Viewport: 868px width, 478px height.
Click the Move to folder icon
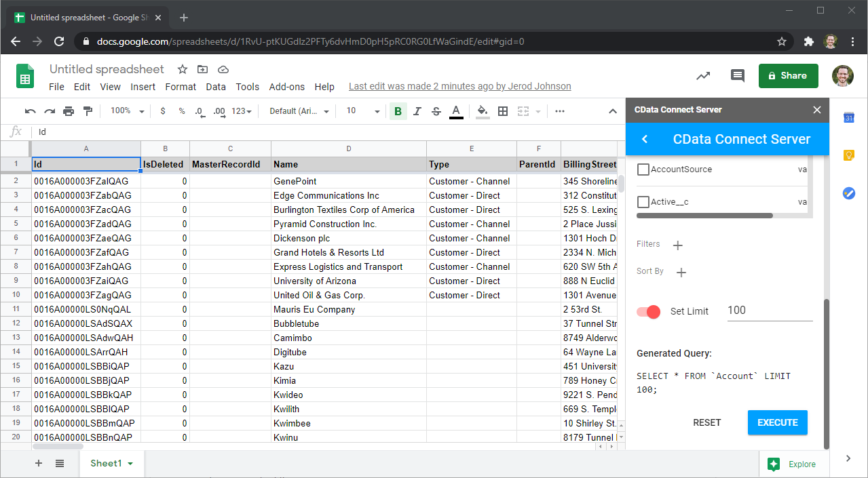coord(203,69)
